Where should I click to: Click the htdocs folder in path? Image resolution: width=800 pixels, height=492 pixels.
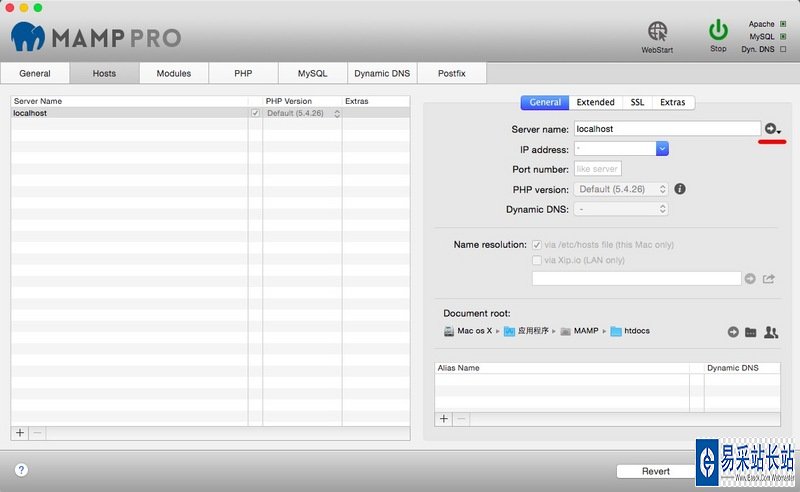point(630,331)
